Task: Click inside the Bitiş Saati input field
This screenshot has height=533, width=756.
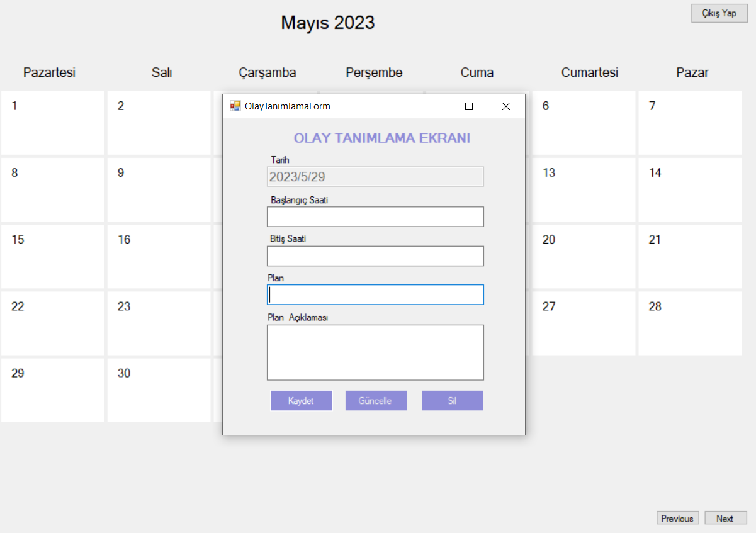Action: [x=375, y=255]
